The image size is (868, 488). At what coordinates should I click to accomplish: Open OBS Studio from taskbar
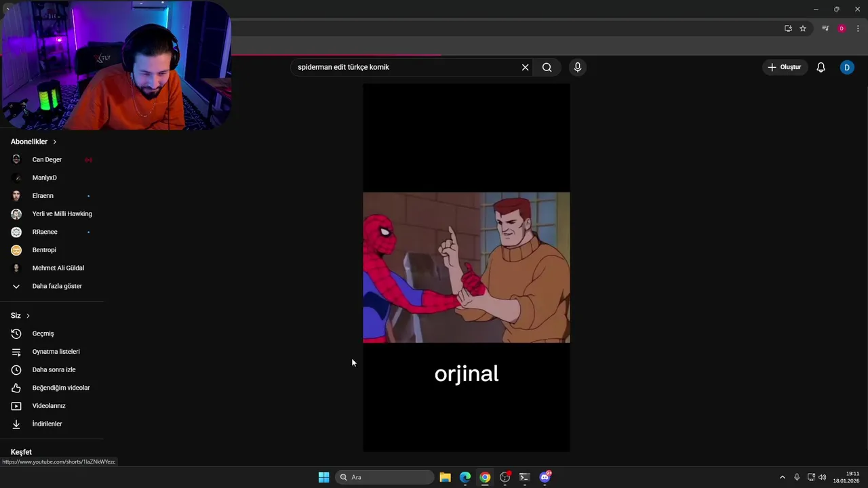click(x=505, y=477)
